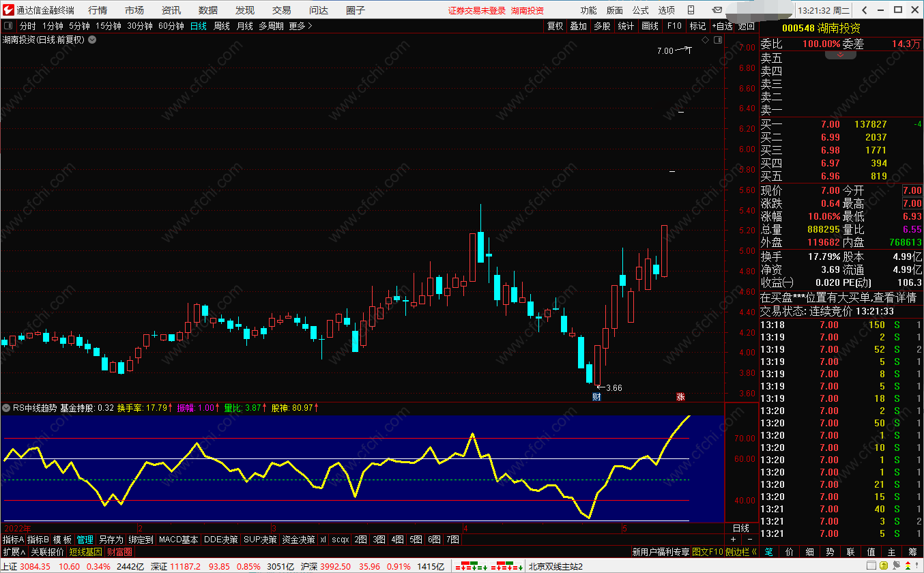This screenshot has height=573, width=924.
Task: Click the 返回 return button
Action: [x=747, y=26]
